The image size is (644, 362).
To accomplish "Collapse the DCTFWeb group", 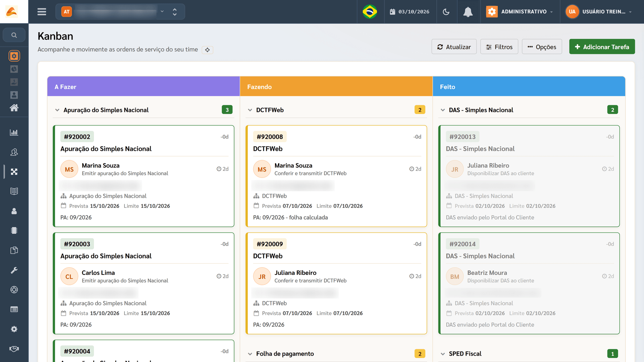I will (x=250, y=110).
